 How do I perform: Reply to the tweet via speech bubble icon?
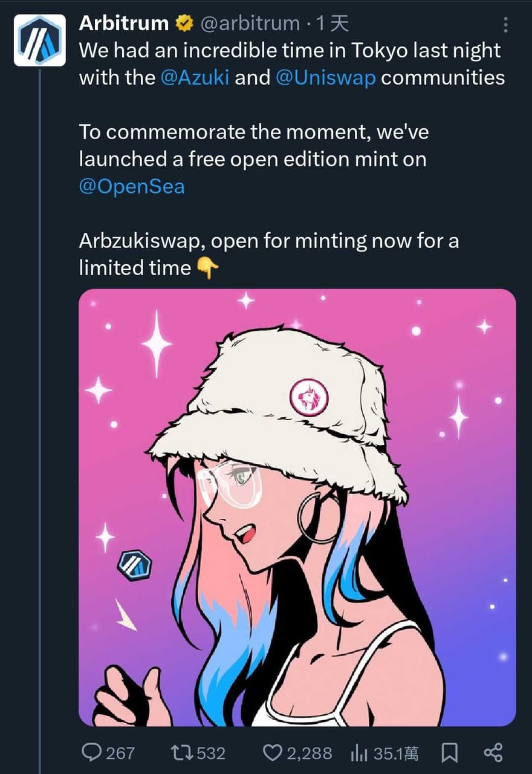91,752
